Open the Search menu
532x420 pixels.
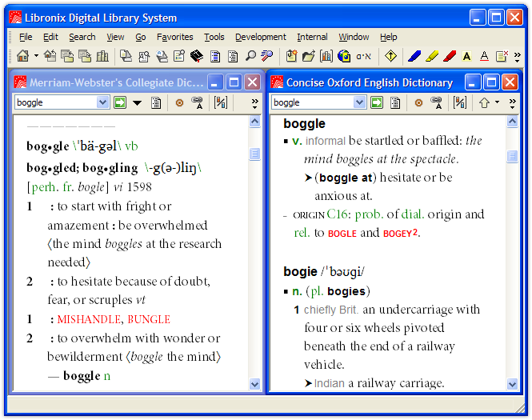(82, 37)
